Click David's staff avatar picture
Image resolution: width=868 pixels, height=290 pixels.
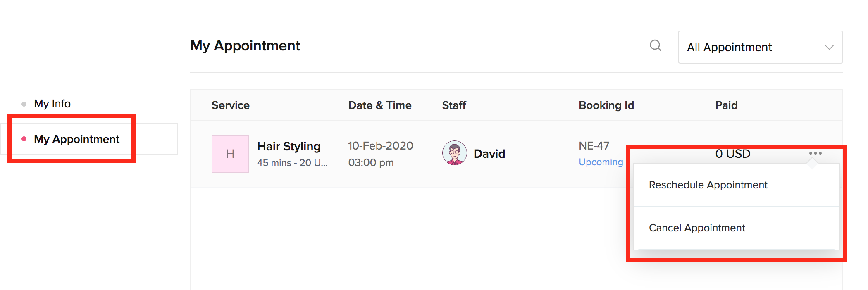click(454, 153)
